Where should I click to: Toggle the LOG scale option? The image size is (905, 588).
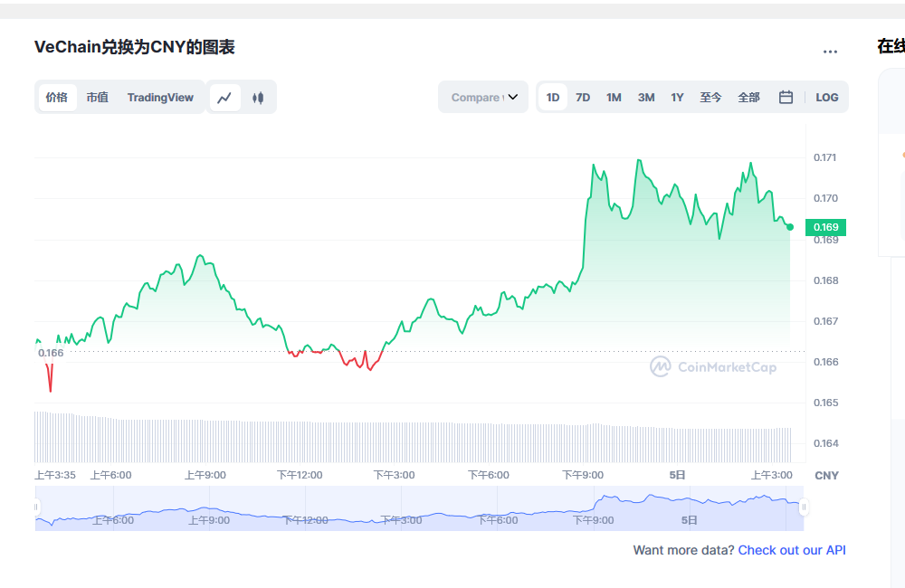click(x=826, y=97)
